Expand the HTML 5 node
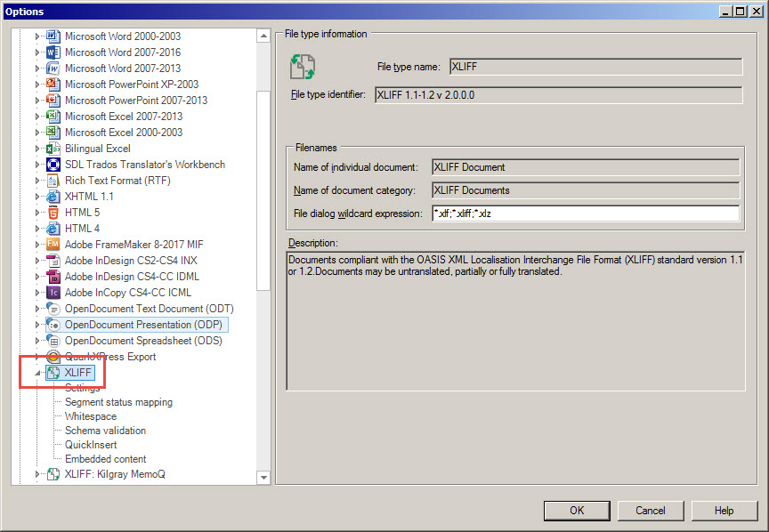This screenshot has height=532, width=769. (37, 213)
